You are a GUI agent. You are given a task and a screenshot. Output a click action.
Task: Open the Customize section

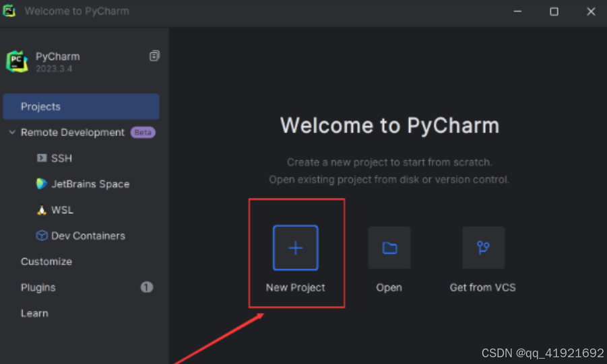(x=46, y=262)
